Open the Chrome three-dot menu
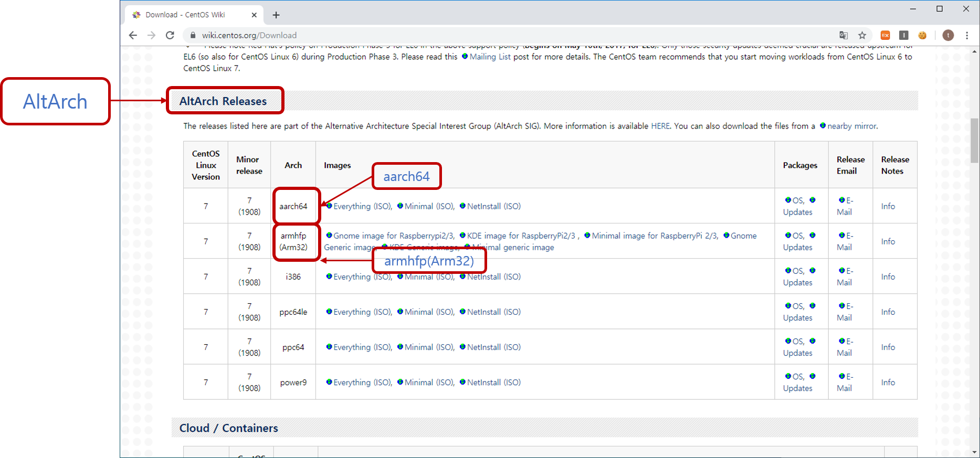980x458 pixels. tap(967, 35)
